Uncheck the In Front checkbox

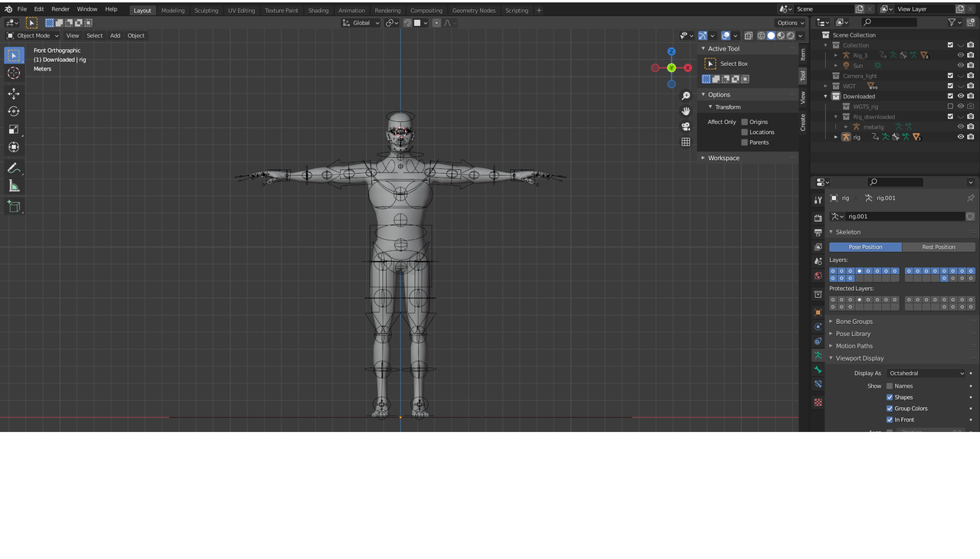coord(890,420)
